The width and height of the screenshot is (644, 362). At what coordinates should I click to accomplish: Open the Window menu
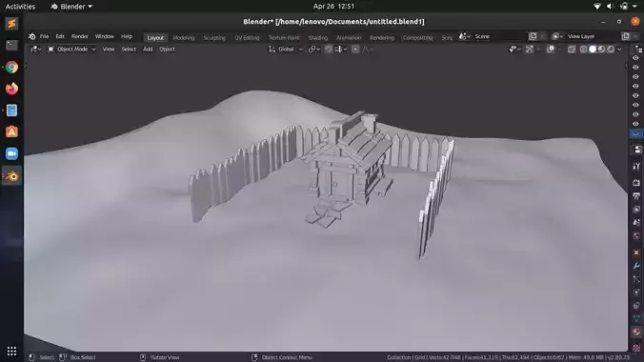point(105,36)
